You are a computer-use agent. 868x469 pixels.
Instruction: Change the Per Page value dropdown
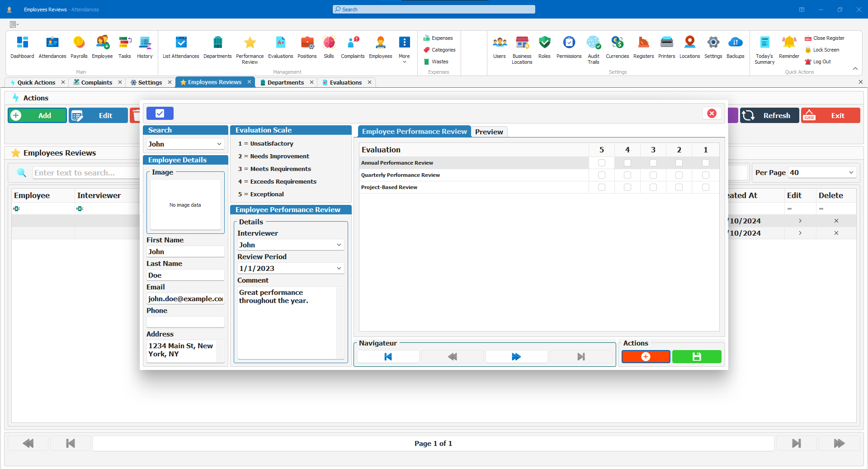(x=848, y=172)
